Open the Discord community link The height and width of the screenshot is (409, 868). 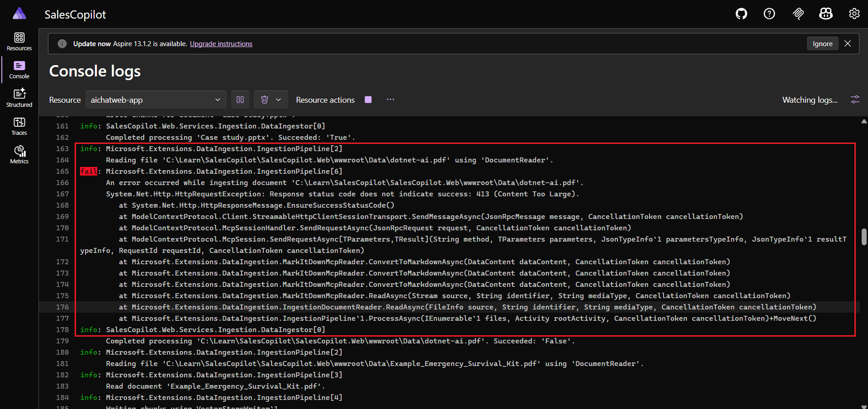[825, 14]
